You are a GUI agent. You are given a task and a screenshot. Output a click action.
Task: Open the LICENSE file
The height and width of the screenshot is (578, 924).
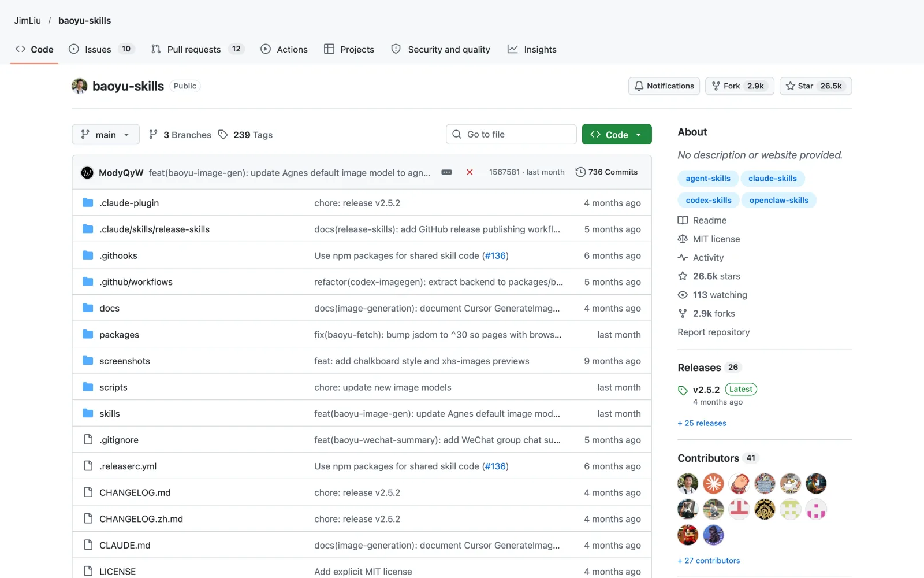point(117,572)
